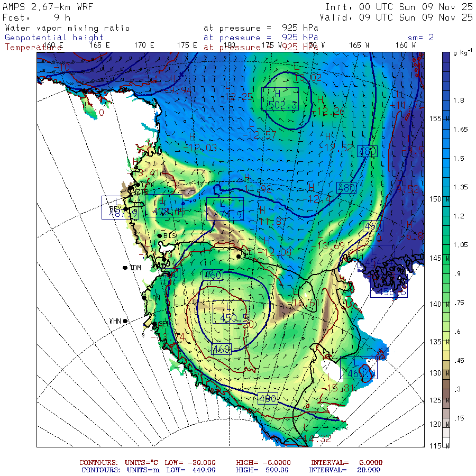This screenshot has width=476, height=476.
Task: Click the "g kg-1" colorbar units label
Action: 463,52
